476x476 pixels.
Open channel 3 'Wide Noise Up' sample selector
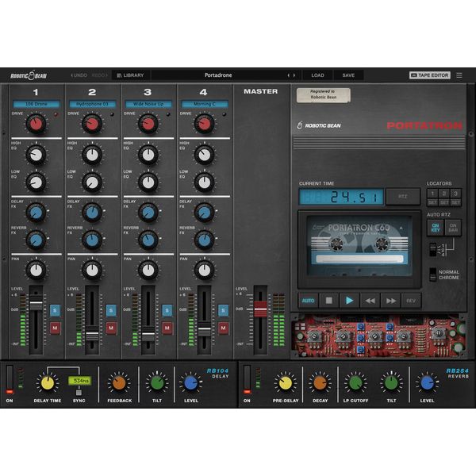point(147,104)
